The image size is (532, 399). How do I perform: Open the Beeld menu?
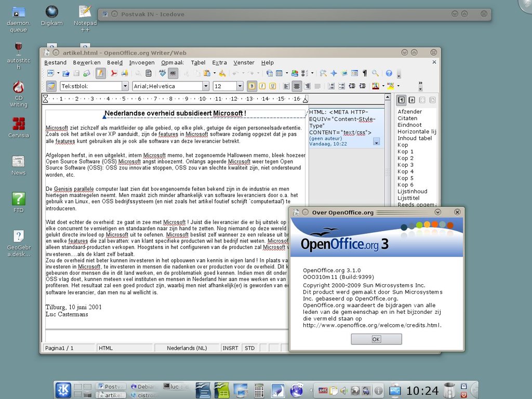tap(115, 62)
